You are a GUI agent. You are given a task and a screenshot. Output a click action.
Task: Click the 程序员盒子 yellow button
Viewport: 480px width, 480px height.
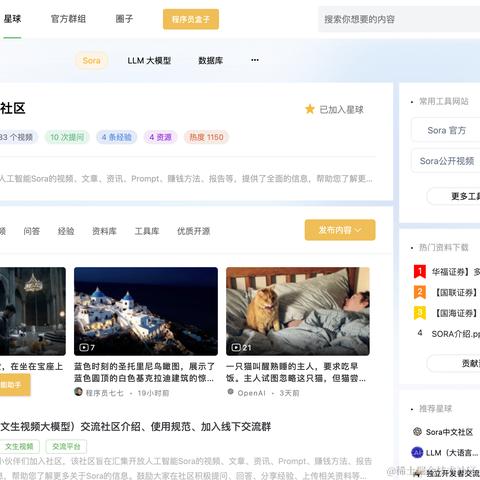coord(191,19)
